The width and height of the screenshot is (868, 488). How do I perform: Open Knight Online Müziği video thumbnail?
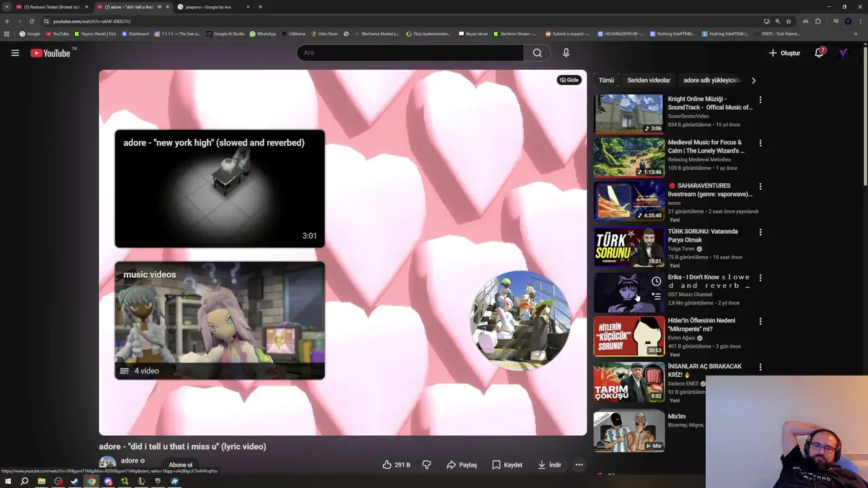(629, 113)
